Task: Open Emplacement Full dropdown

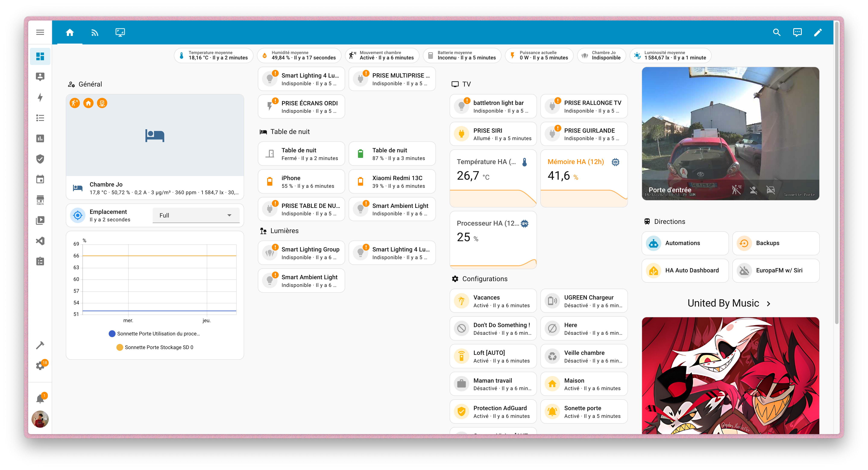Action: coord(196,215)
